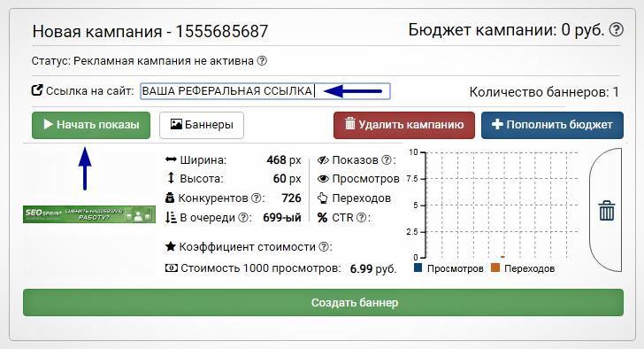This screenshot has width=644, height=349.
Task: Click the statistics chart area
Action: 502,206
